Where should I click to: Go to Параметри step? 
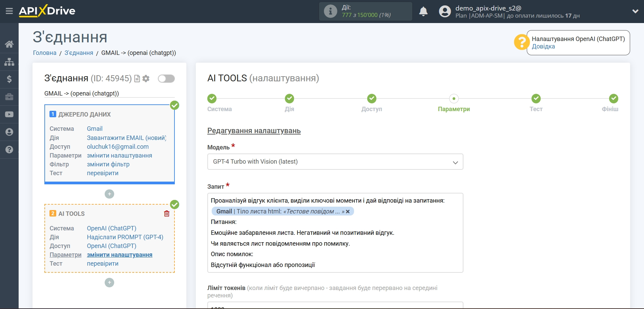454,99
